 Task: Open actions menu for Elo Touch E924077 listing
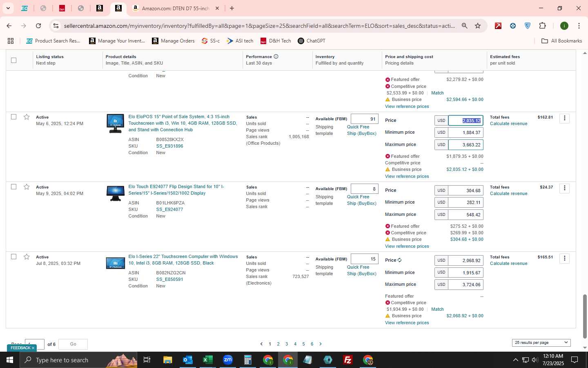(564, 188)
